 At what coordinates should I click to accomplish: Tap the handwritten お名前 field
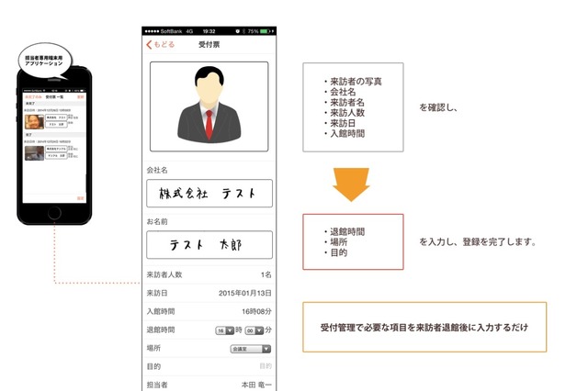click(x=209, y=244)
